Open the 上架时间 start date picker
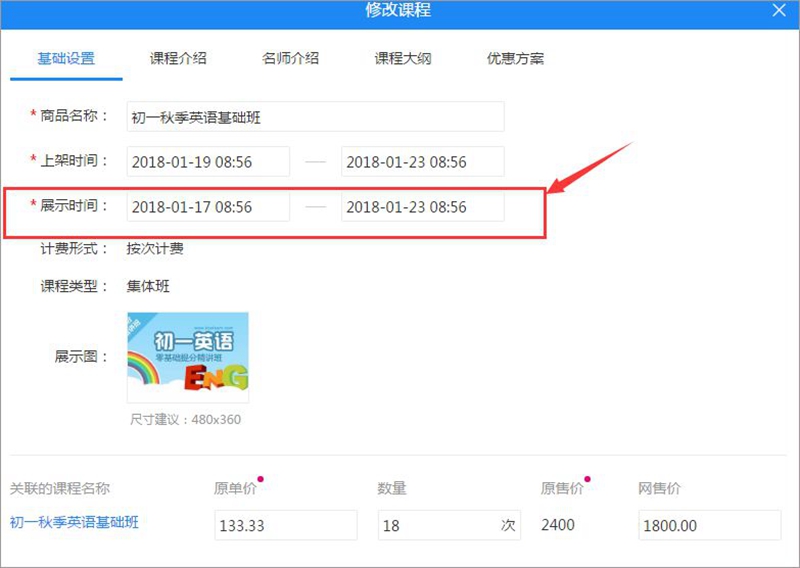This screenshot has height=568, width=800. pos(208,162)
